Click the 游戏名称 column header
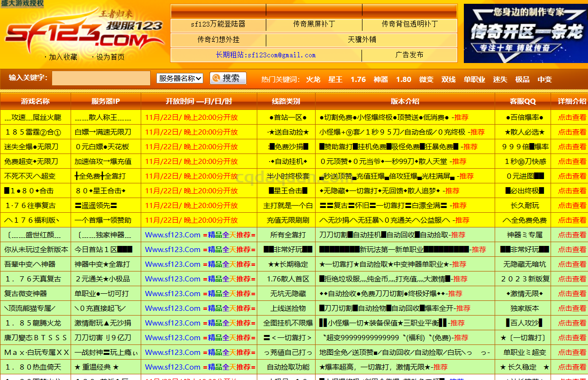The height and width of the screenshot is (380, 588). pos(35,101)
